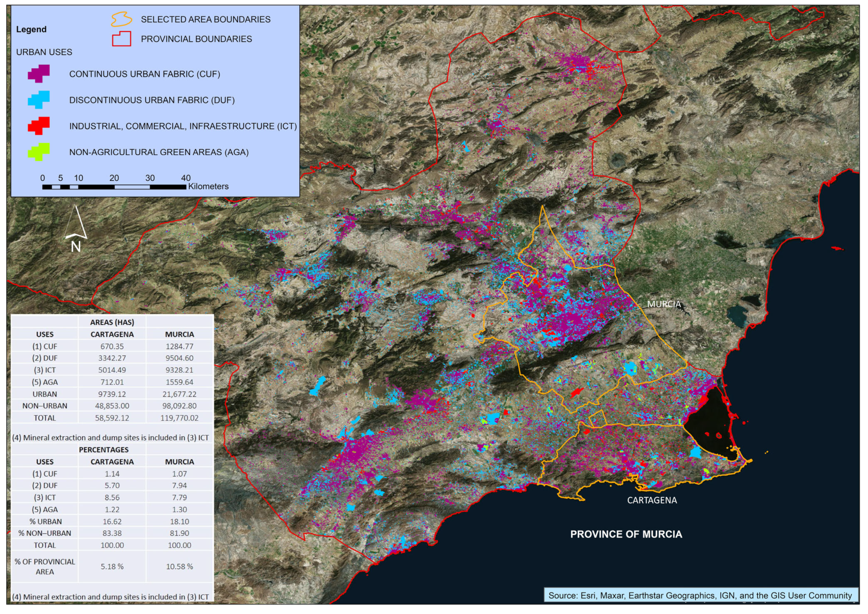Click the green Non-Agricultural Green Areas swatch

click(x=39, y=152)
